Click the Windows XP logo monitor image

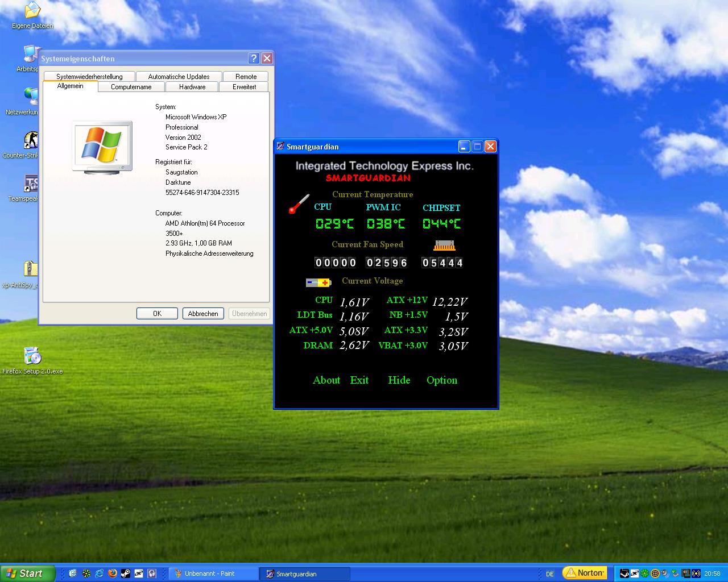(102, 147)
